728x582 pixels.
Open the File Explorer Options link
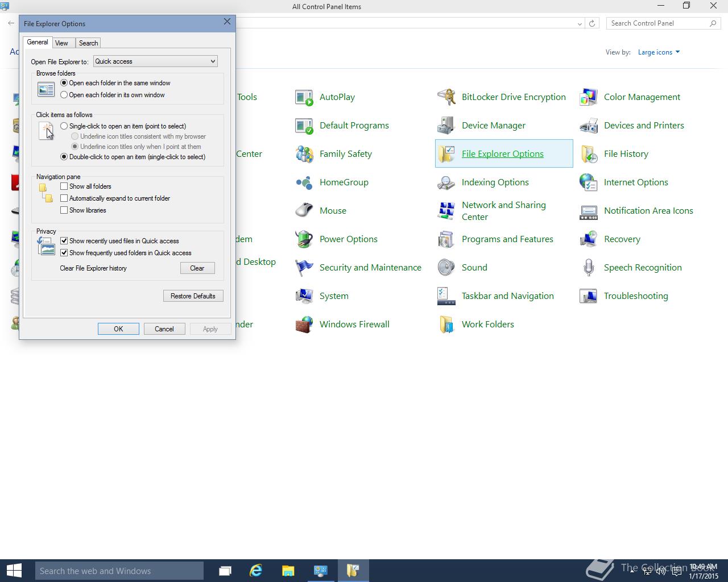(x=503, y=154)
